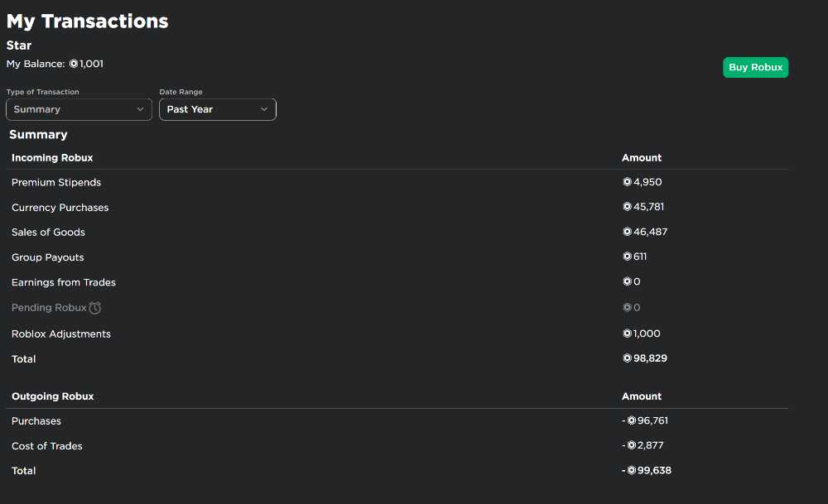This screenshot has width=828, height=504.
Task: Click the 46,487 Sales of Goods amount
Action: [x=651, y=232]
